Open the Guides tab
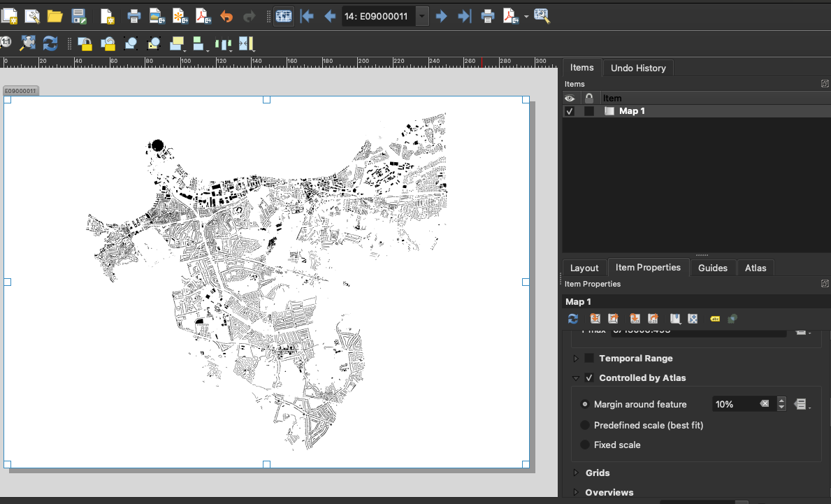Image resolution: width=831 pixels, height=504 pixels. tap(713, 268)
